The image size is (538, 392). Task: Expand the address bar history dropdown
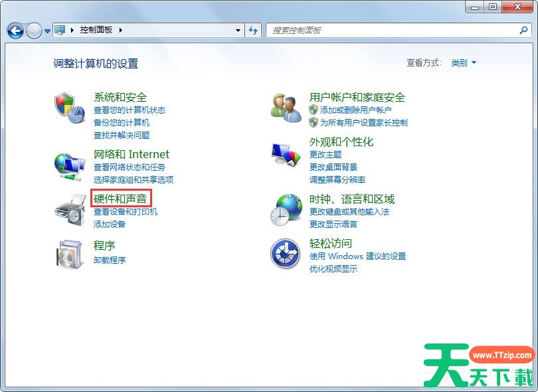238,30
